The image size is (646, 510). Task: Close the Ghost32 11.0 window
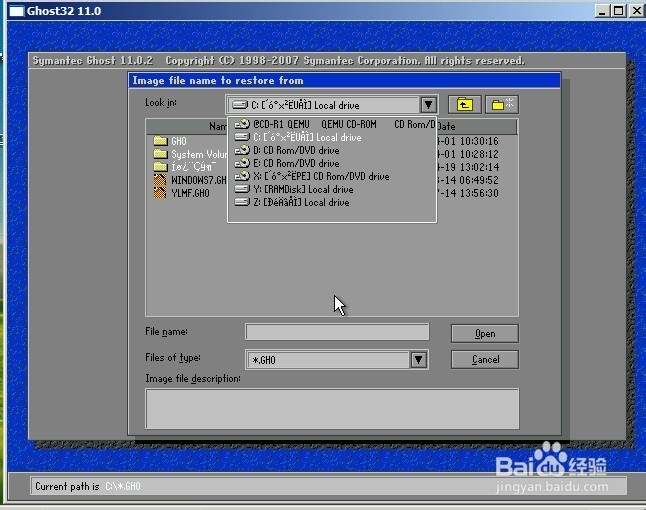click(x=637, y=11)
